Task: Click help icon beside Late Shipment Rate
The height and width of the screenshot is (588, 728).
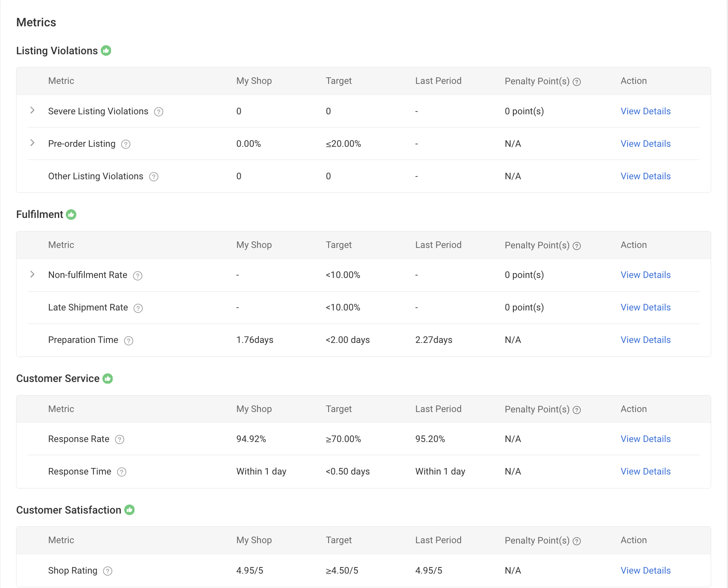Action: click(138, 308)
